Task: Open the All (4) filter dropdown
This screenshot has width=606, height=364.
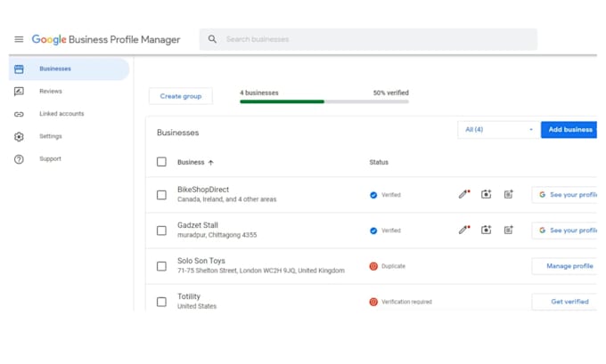Action: coord(498,130)
